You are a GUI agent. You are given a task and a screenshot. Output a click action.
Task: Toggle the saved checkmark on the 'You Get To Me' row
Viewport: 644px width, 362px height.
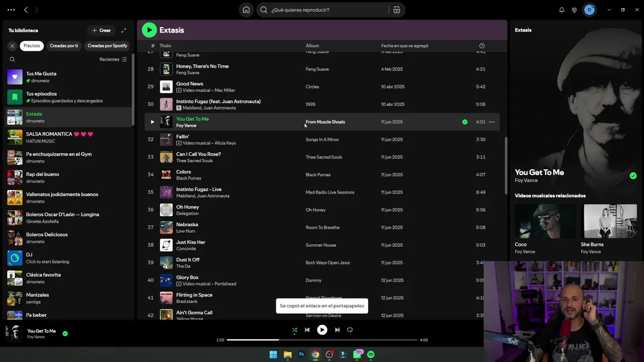point(464,122)
